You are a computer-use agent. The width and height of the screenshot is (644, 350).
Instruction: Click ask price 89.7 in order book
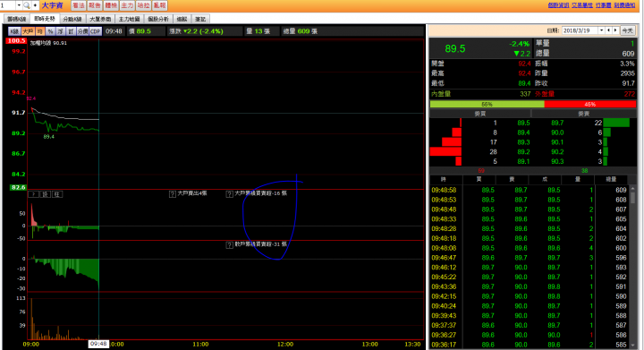557,123
